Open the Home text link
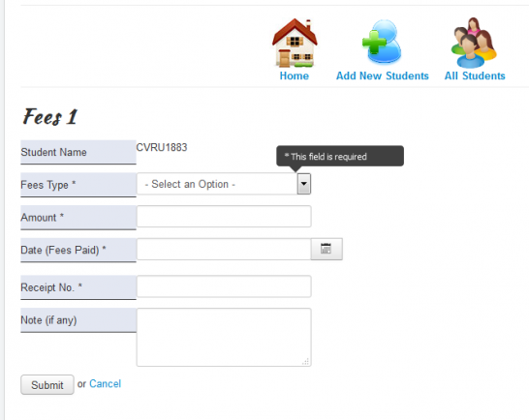529x420 pixels. (x=295, y=75)
